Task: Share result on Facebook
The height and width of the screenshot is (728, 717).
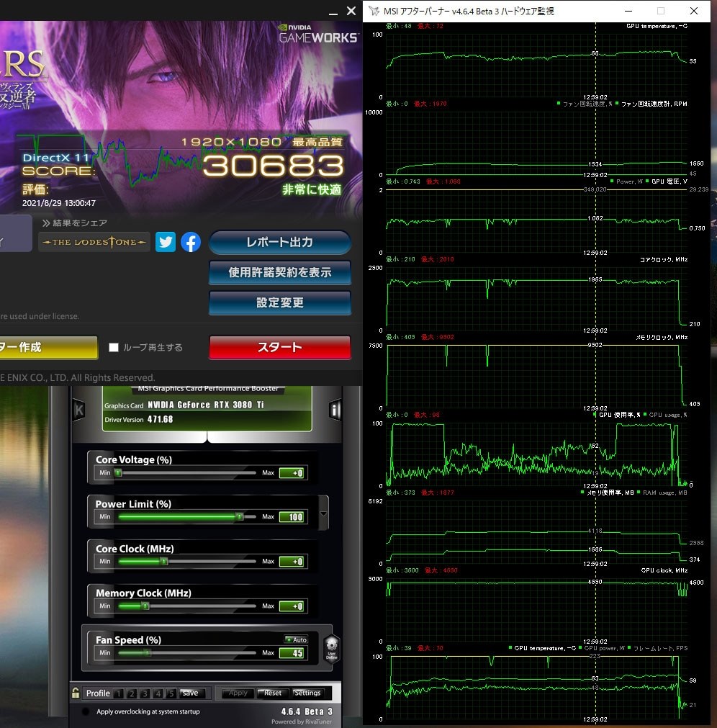Action: pos(190,242)
